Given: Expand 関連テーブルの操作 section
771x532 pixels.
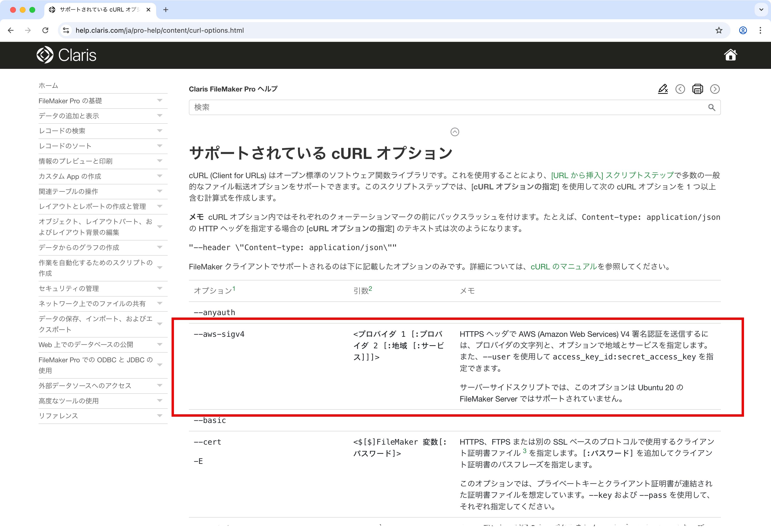Looking at the screenshot, I should (160, 191).
